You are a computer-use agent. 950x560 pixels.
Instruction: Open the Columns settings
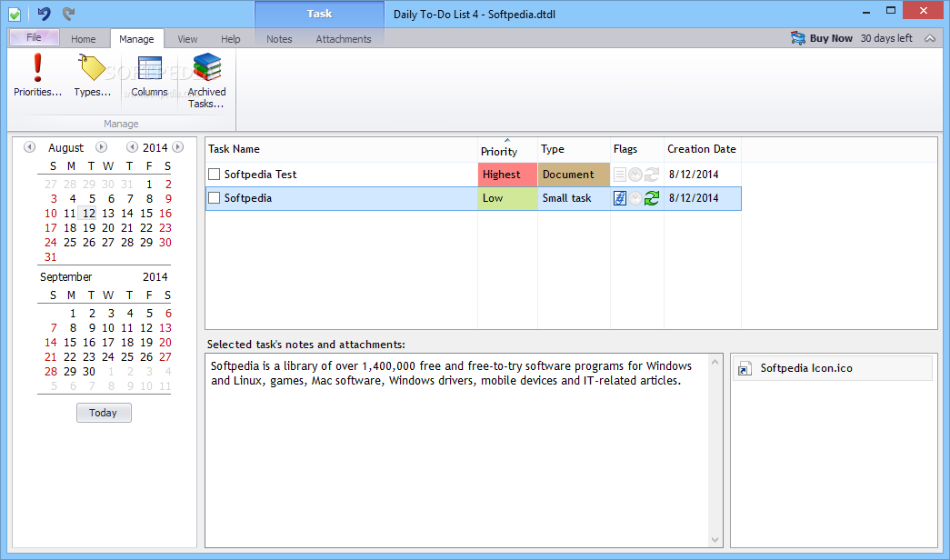tap(149, 75)
